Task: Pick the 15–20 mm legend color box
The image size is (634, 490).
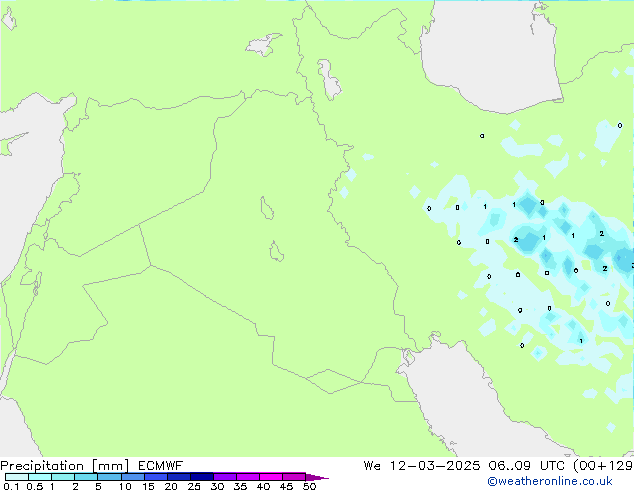Action: point(155,477)
